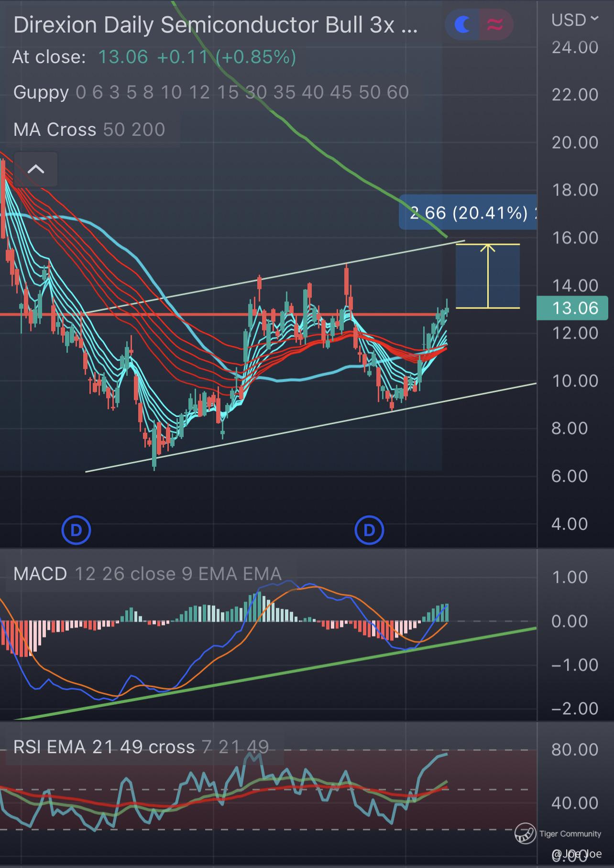Image resolution: width=614 pixels, height=868 pixels.
Task: Select the RSI EMA 21 49 cross legend
Action: pos(141,747)
